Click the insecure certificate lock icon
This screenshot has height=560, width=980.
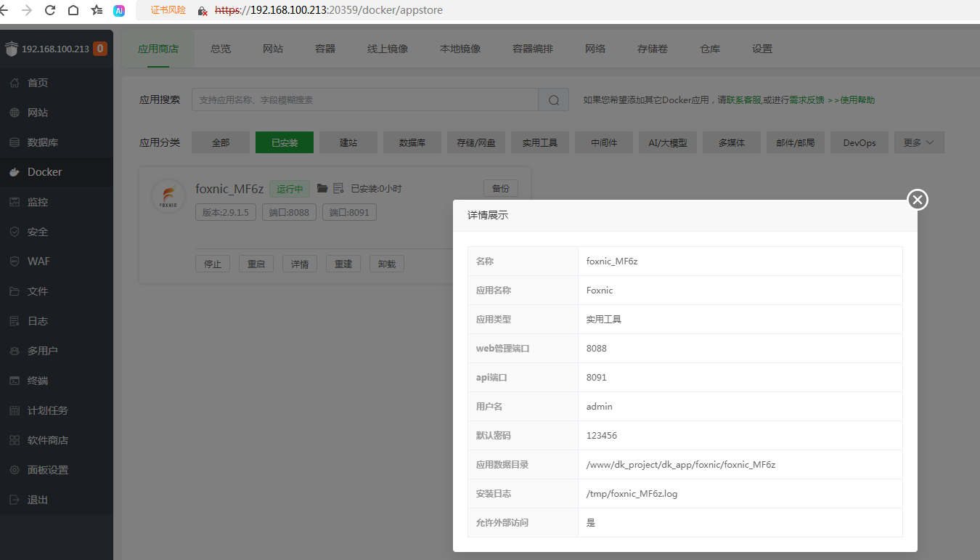point(203,11)
